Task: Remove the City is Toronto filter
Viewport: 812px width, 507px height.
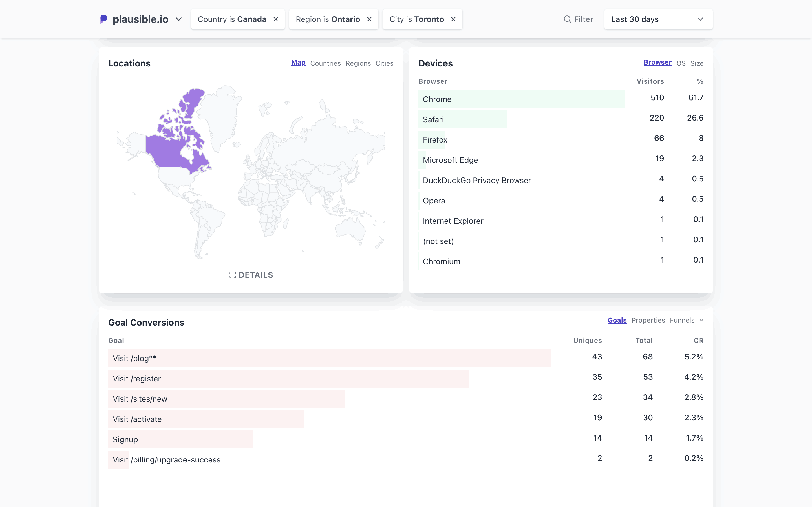Action: [x=453, y=19]
